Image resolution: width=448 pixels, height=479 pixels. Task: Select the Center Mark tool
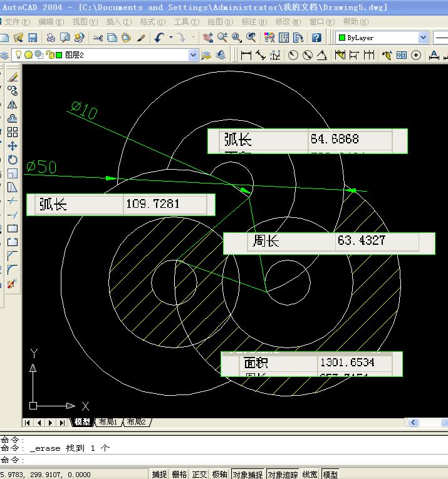tap(416, 55)
